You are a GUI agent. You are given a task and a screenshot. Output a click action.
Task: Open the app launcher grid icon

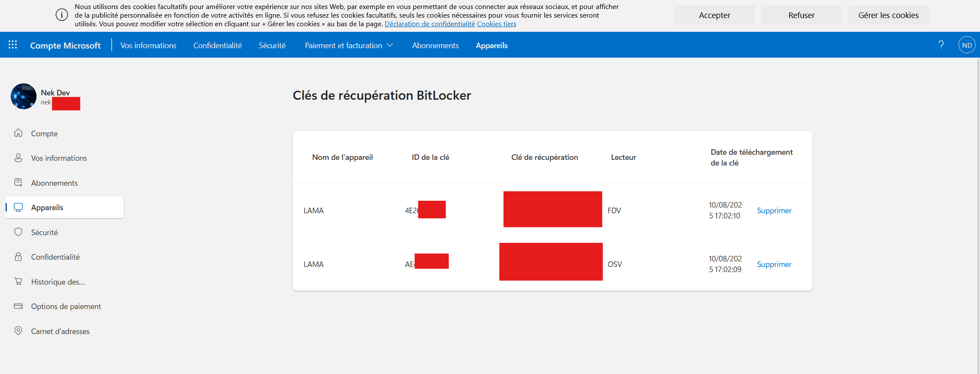point(13,45)
